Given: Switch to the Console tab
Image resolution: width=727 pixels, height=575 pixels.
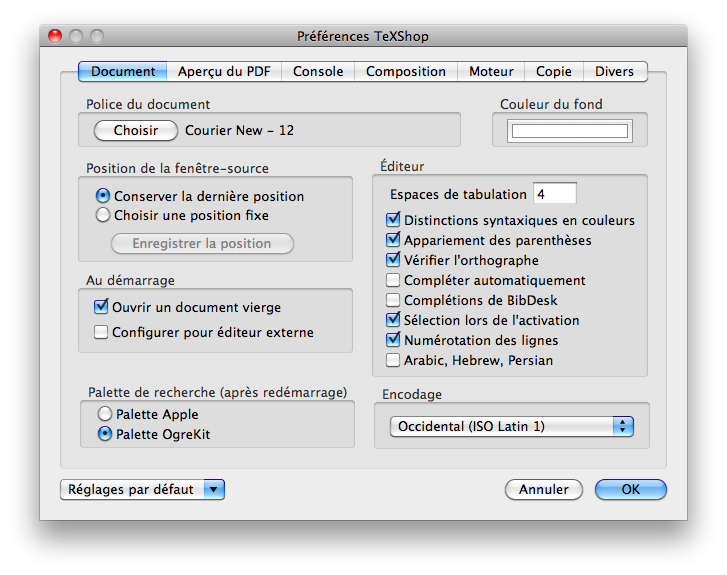Looking at the screenshot, I should [x=318, y=71].
